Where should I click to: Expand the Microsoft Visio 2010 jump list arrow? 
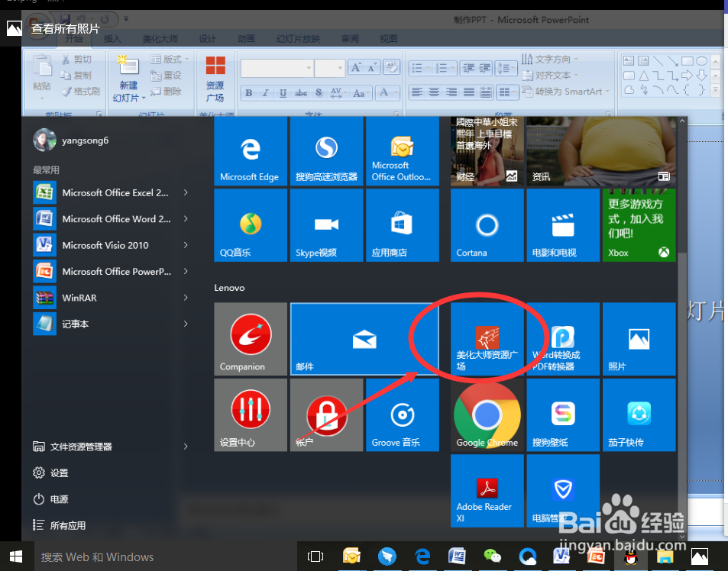[186, 245]
